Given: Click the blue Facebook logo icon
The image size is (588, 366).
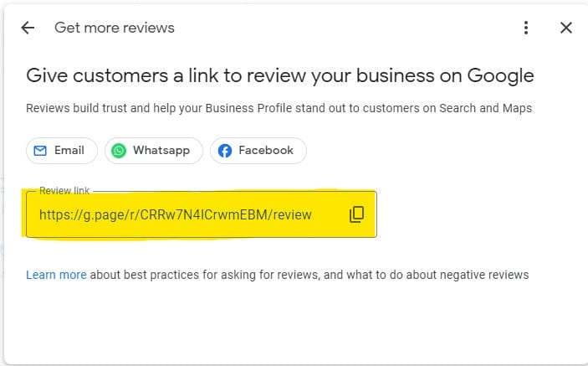Looking at the screenshot, I should pos(225,151).
